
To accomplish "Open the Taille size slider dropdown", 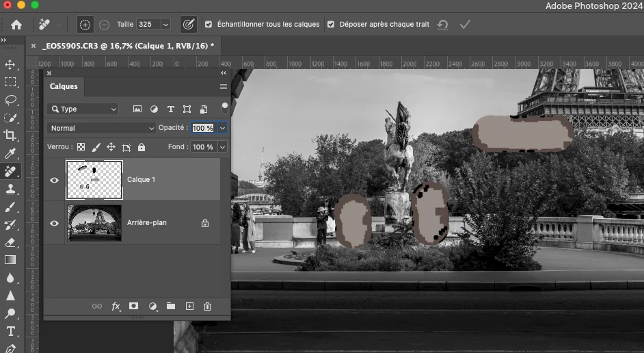I will point(165,25).
